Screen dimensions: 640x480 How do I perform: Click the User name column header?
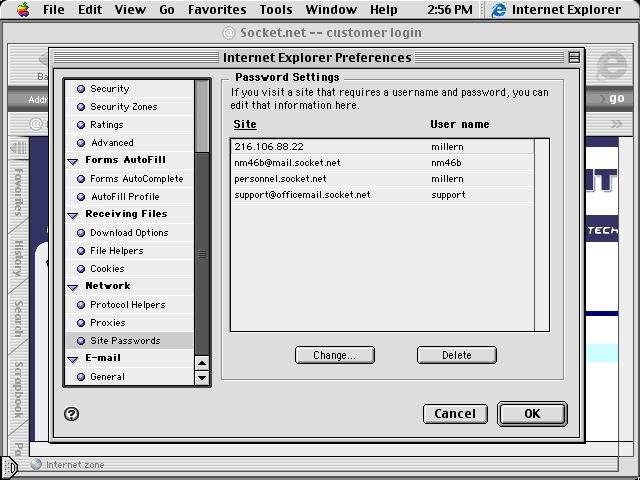[x=460, y=124]
